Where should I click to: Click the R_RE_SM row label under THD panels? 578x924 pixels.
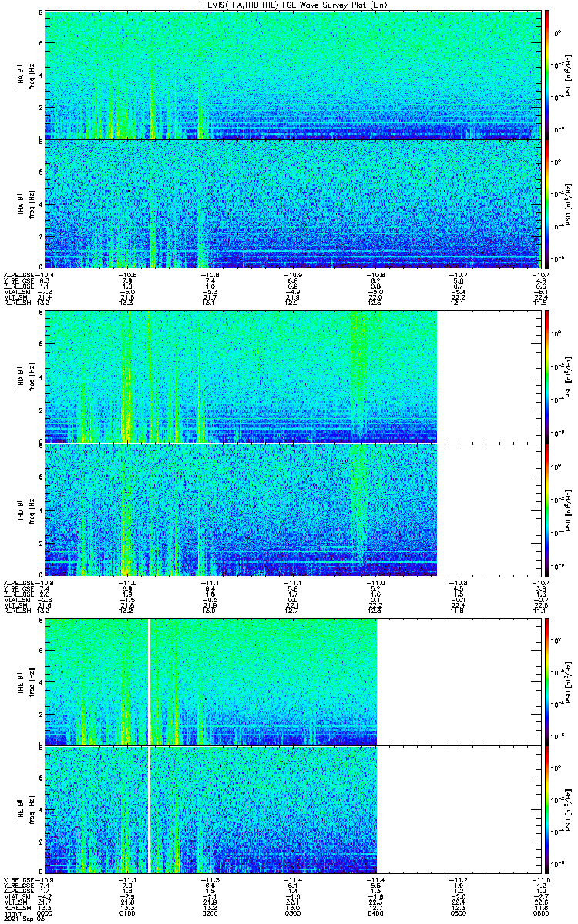coord(17,611)
